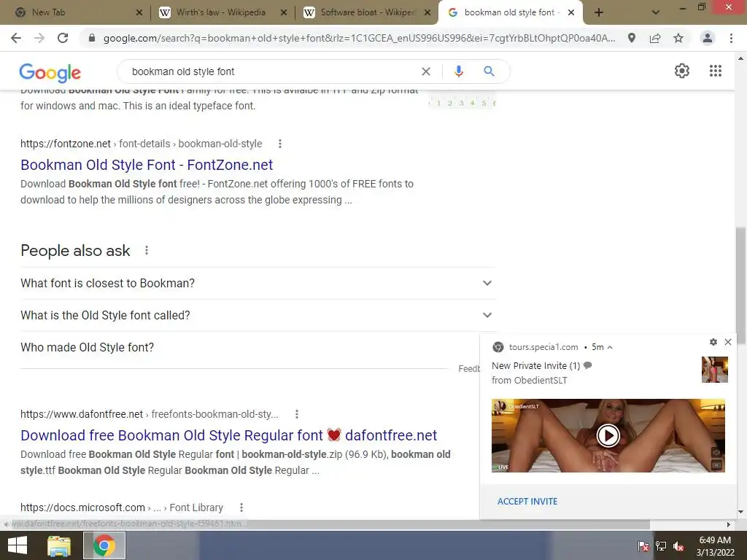Close the bookman old style font tab
The height and width of the screenshot is (560, 747).
pyautogui.click(x=571, y=12)
